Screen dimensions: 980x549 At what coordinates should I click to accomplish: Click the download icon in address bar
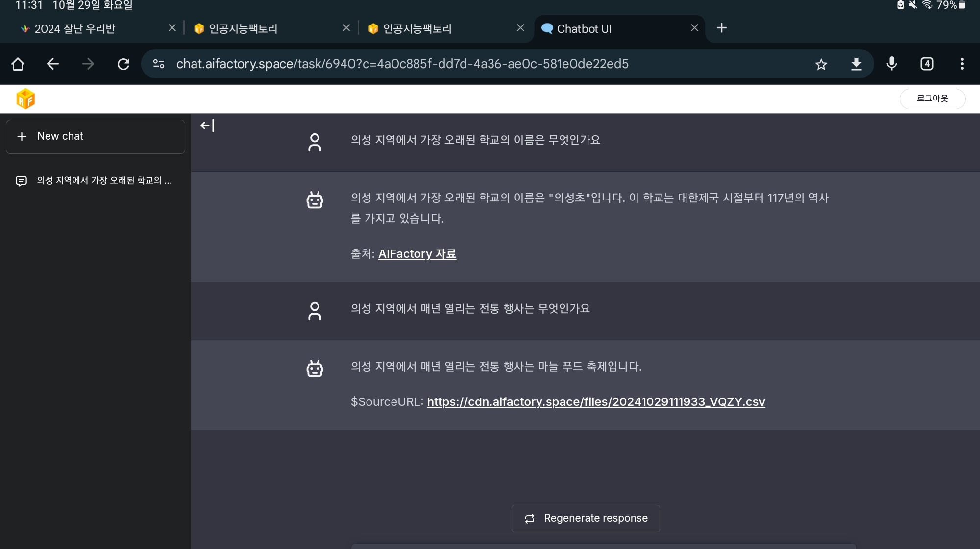point(856,64)
